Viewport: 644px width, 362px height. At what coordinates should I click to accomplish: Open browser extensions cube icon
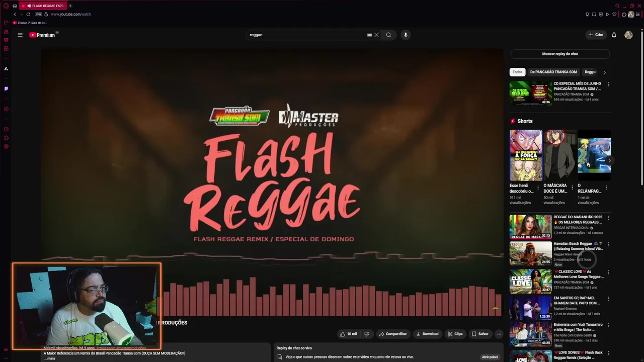click(624, 14)
